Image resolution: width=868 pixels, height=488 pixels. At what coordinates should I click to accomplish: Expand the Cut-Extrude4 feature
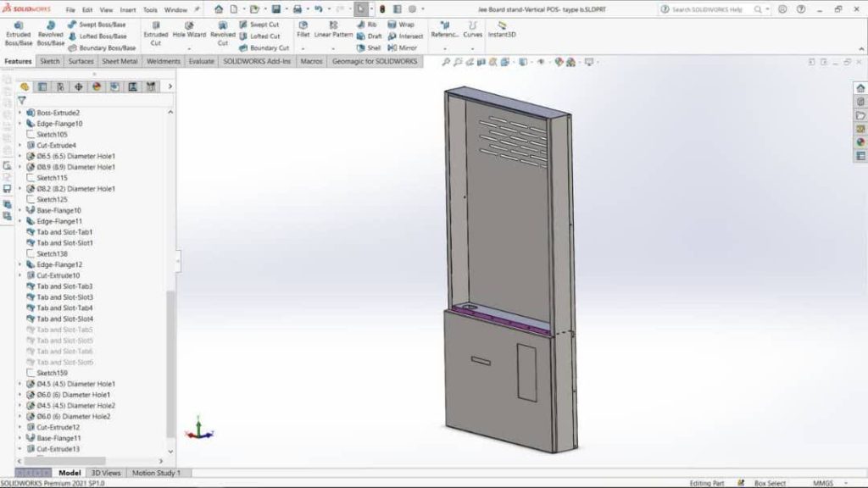(20, 145)
